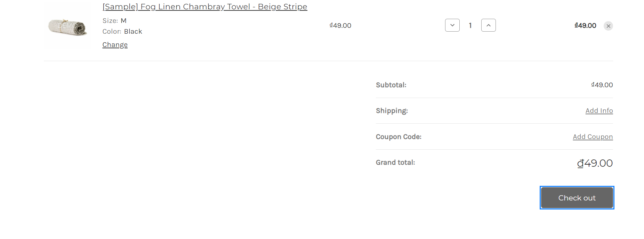Open Add Info for shipping
The image size is (644, 239).
(x=599, y=111)
